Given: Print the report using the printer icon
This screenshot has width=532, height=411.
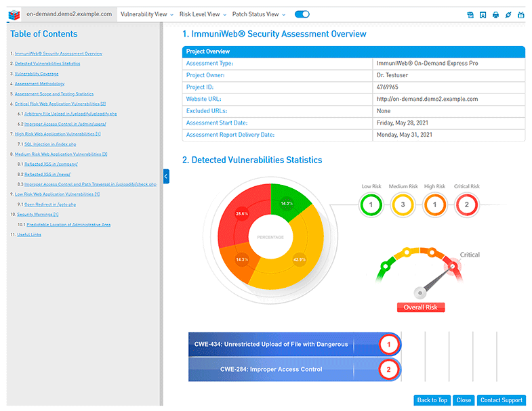Looking at the screenshot, I should click(x=495, y=15).
